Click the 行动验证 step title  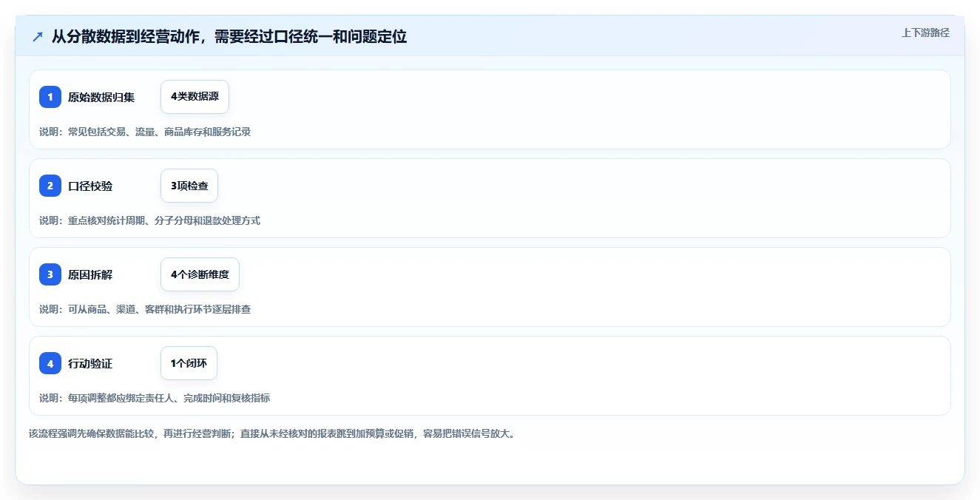90,363
